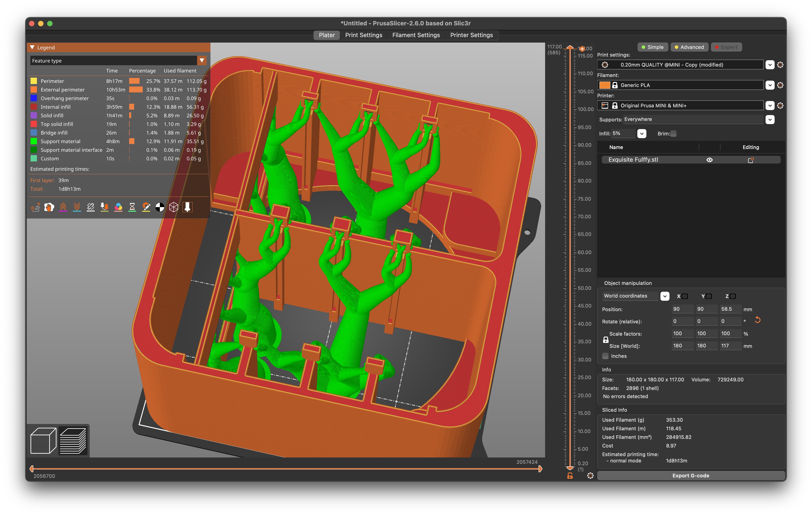Image resolution: width=812 pixels, height=515 pixels.
Task: Switch to Plater tab
Action: pyautogui.click(x=327, y=35)
